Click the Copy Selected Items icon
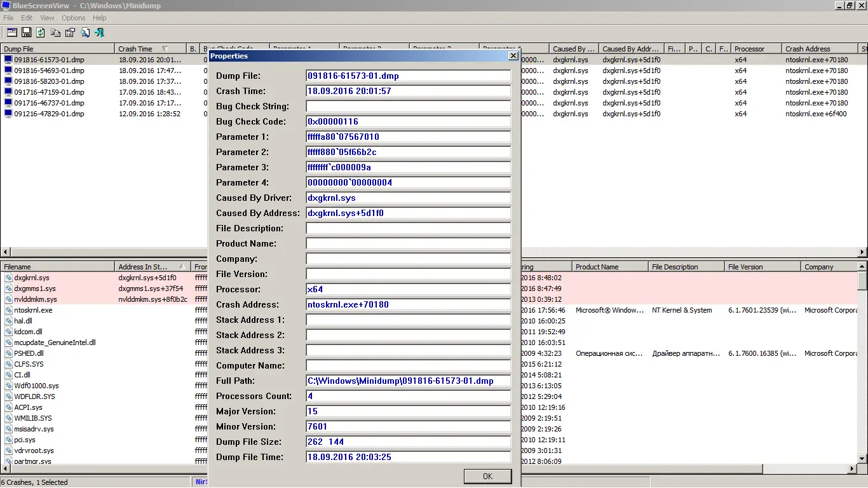Screen dimensions: 868x488 [56, 32]
